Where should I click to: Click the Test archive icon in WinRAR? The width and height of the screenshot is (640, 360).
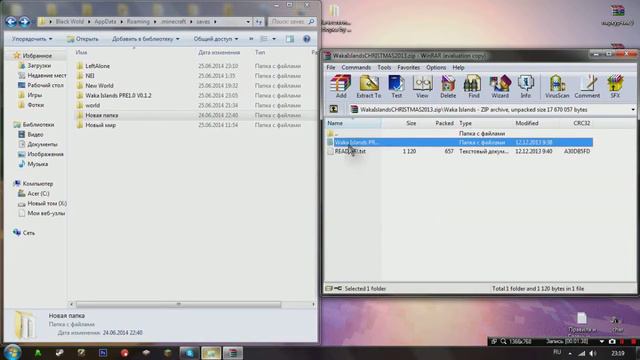pos(396,87)
